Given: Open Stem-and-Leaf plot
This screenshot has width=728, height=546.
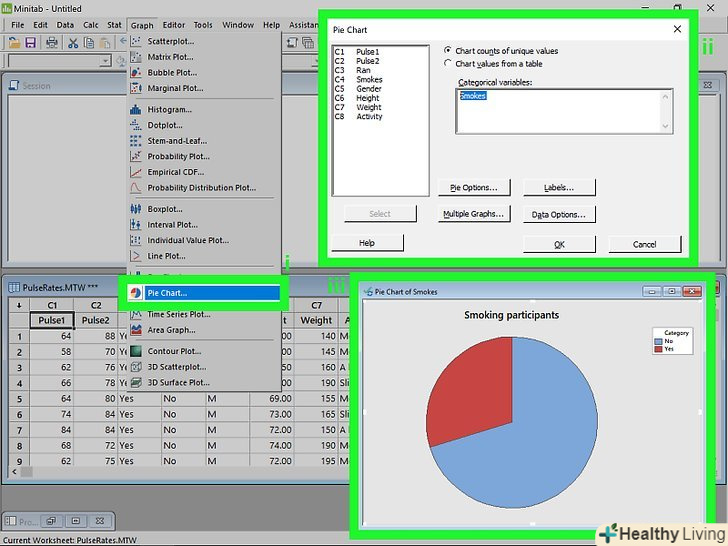Looking at the screenshot, I should pos(177,141).
